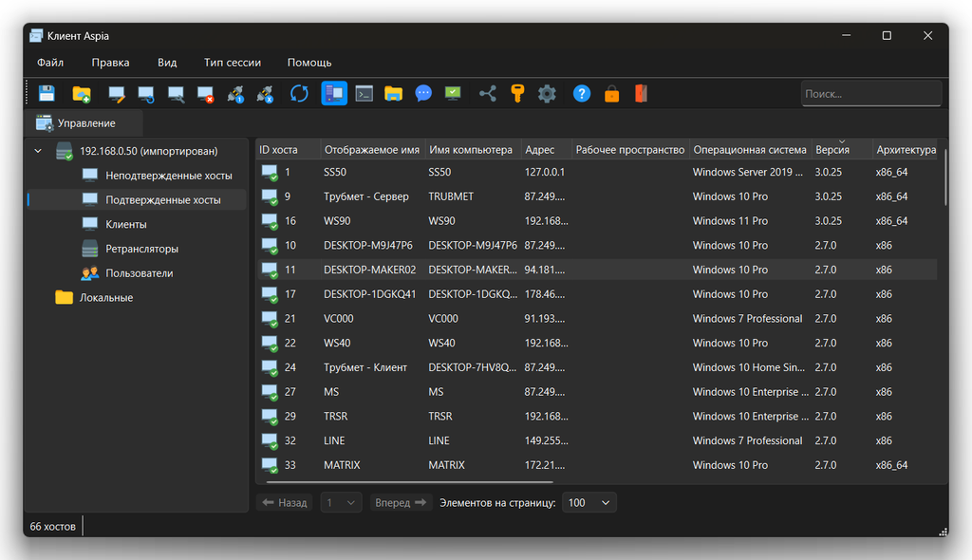Click in the Поиск search field
Image resolution: width=972 pixels, height=560 pixels.
(x=871, y=94)
